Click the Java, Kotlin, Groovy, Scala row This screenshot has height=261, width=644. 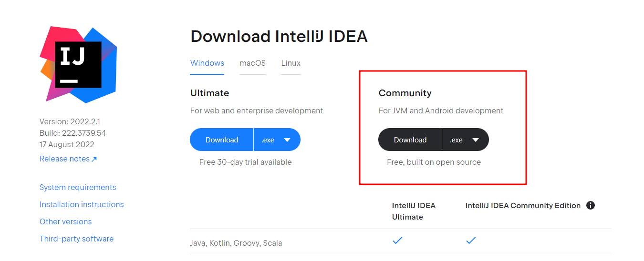[400, 242]
